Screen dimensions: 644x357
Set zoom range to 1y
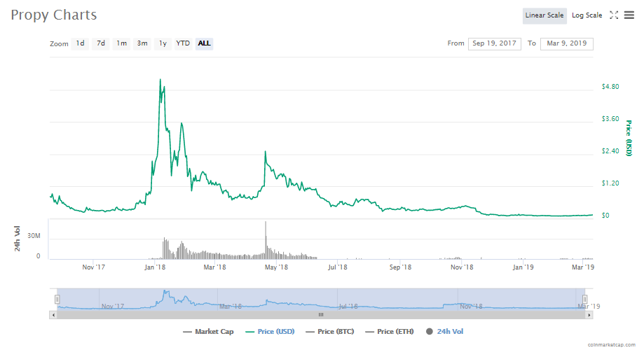(163, 43)
